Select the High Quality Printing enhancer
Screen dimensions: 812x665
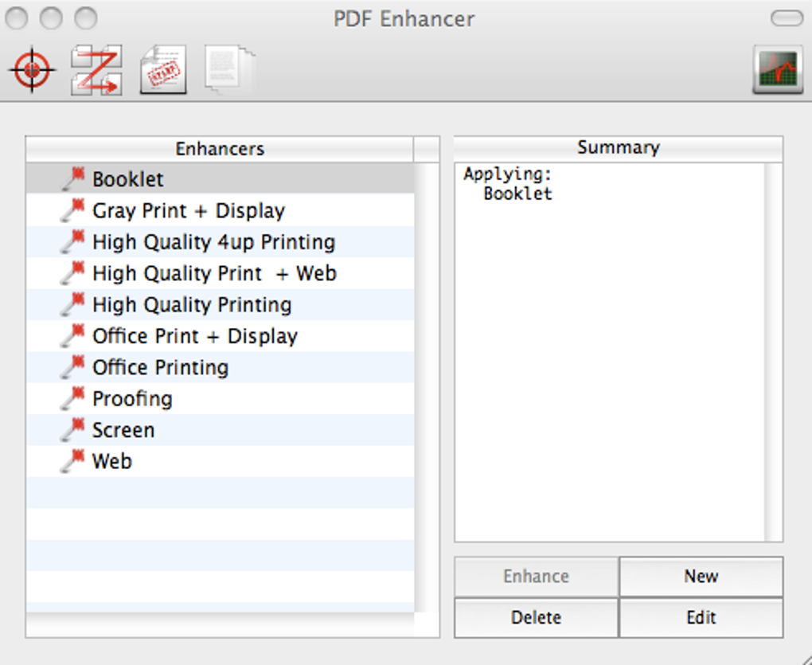220,304
